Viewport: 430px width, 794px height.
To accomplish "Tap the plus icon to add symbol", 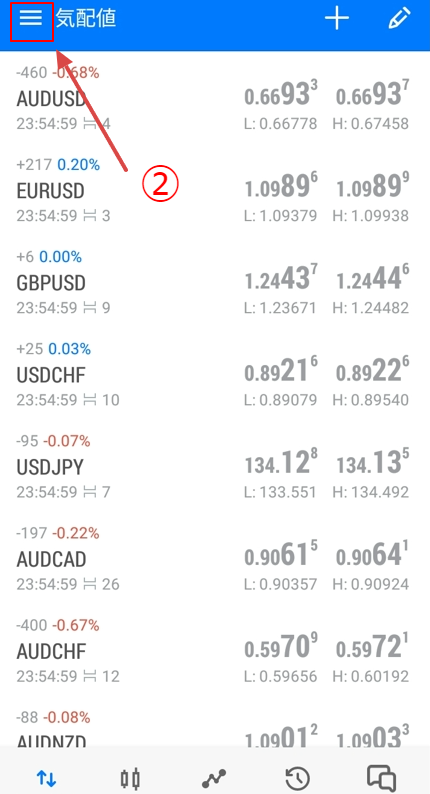I will pos(337,19).
